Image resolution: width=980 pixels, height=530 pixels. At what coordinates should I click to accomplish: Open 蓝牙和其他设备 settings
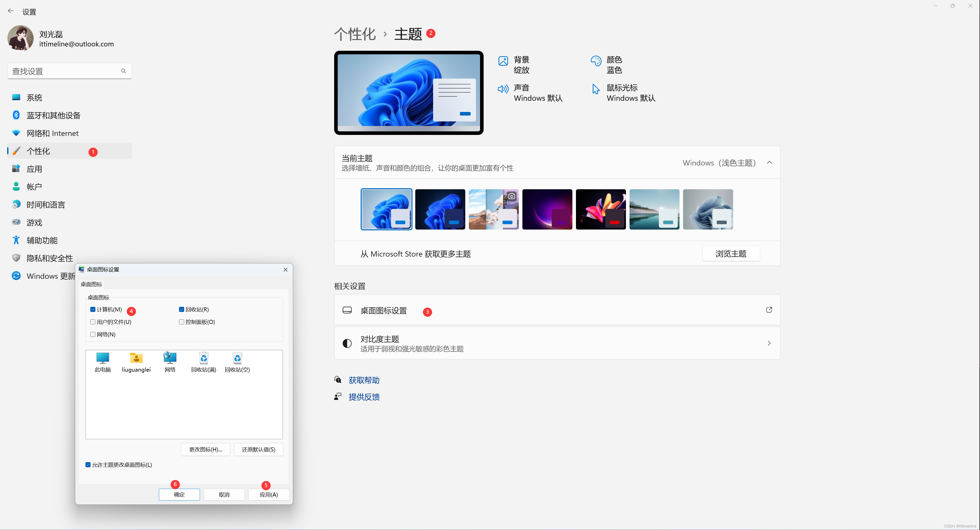pos(70,116)
